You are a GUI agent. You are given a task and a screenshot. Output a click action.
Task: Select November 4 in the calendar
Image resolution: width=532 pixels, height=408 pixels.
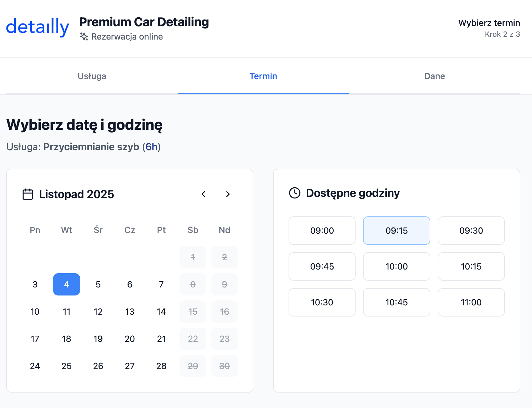point(66,284)
